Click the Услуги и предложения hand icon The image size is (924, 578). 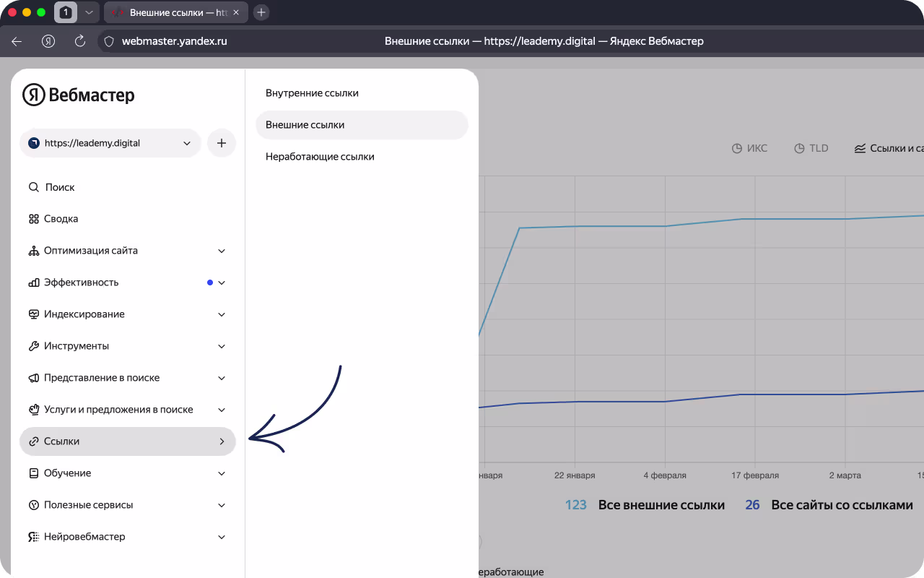(33, 410)
